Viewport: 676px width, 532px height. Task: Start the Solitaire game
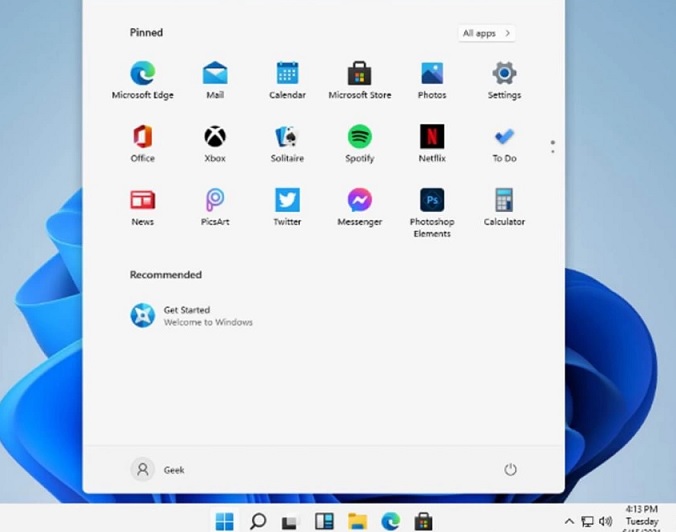tap(287, 144)
